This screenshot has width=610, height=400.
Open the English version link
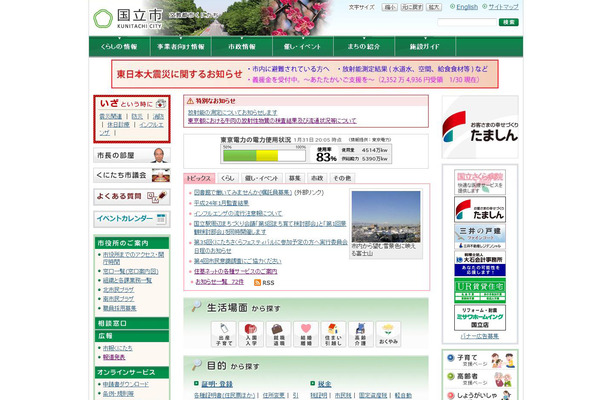click(x=467, y=7)
